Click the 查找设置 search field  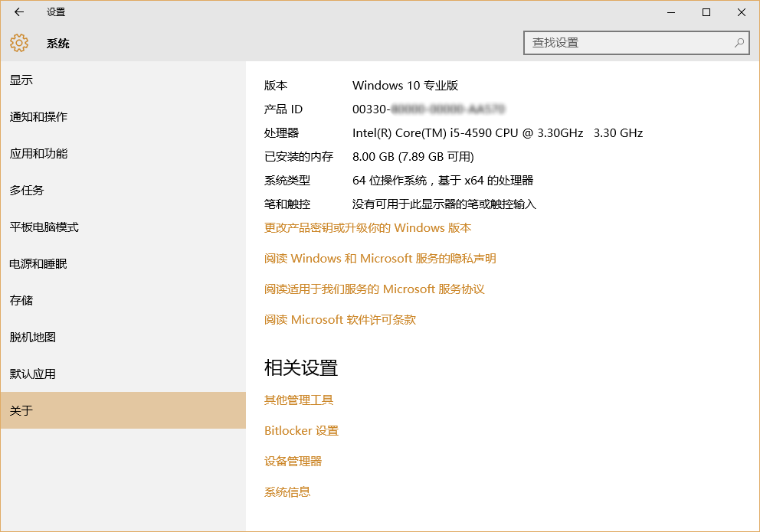pyautogui.click(x=628, y=43)
